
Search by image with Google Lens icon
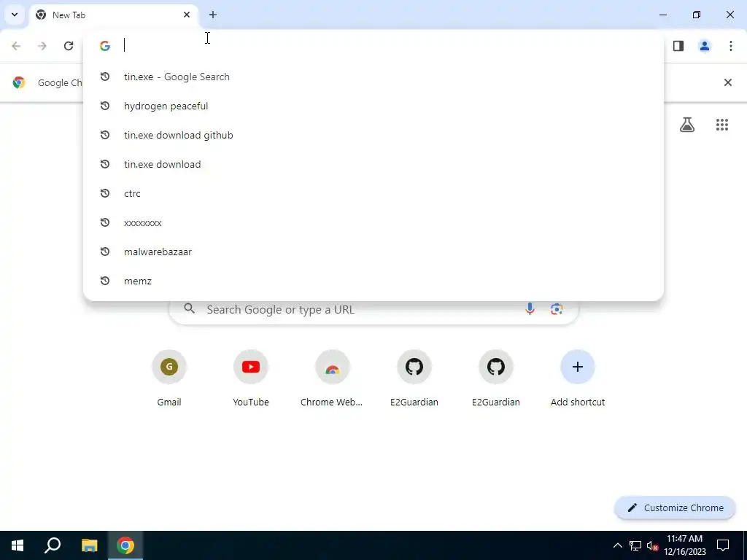[x=557, y=309]
